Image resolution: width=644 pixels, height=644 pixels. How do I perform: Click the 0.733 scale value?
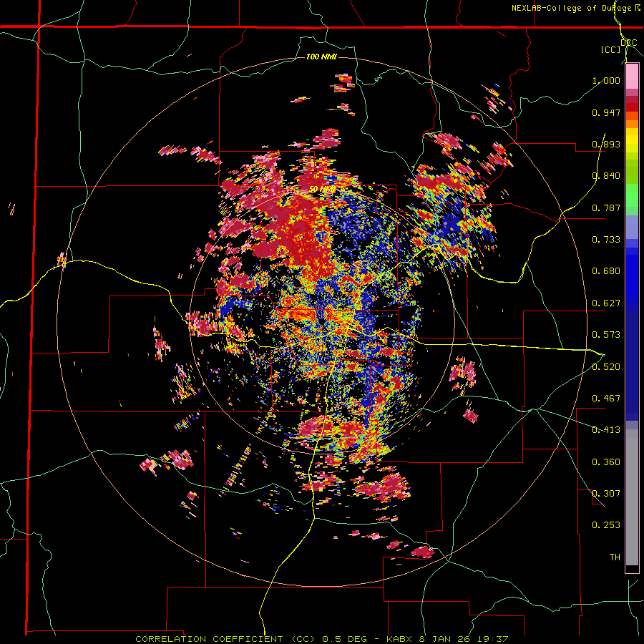606,240
